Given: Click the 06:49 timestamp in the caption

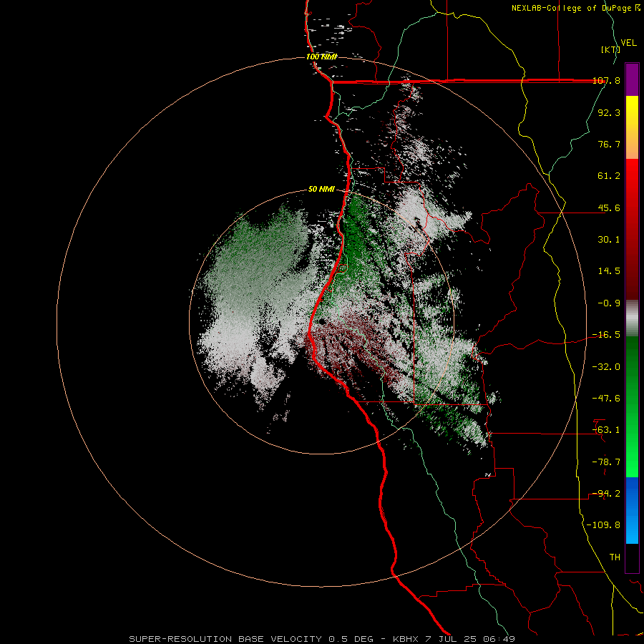Looking at the screenshot, I should (499, 639).
